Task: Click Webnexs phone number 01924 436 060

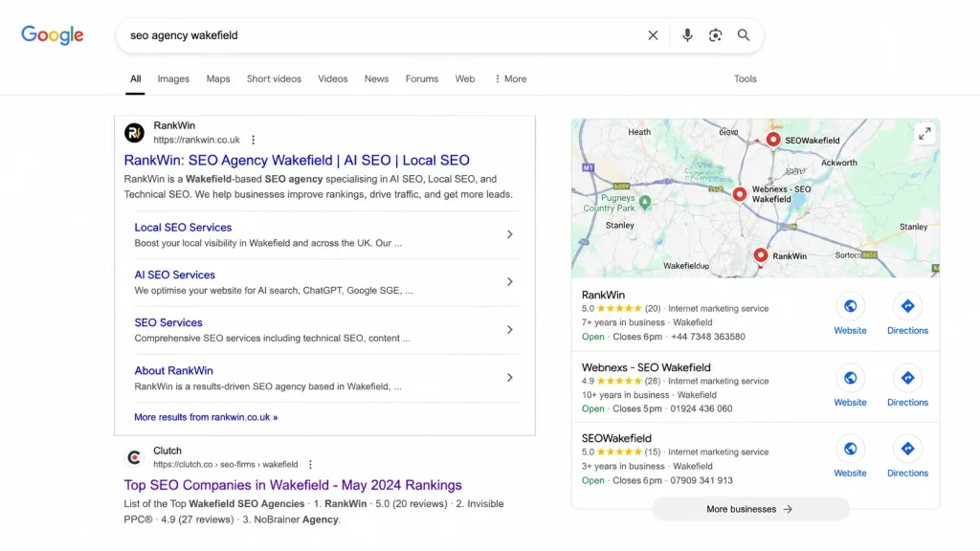Action: [x=702, y=408]
